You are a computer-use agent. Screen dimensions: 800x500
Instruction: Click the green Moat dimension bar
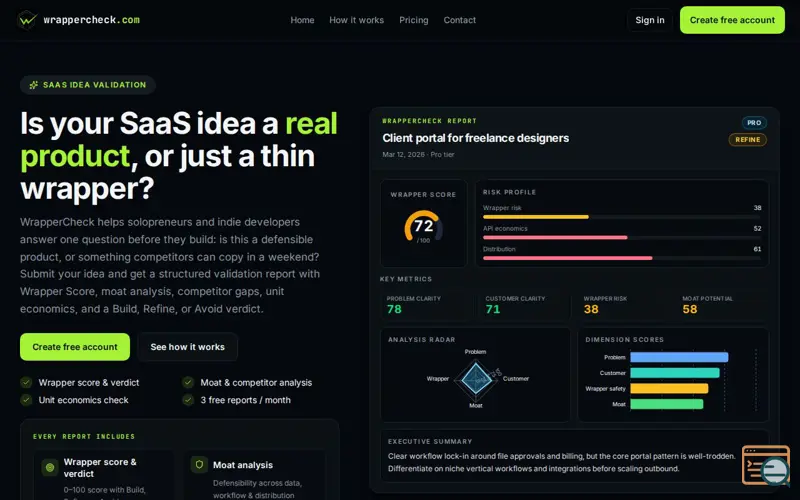click(x=667, y=404)
